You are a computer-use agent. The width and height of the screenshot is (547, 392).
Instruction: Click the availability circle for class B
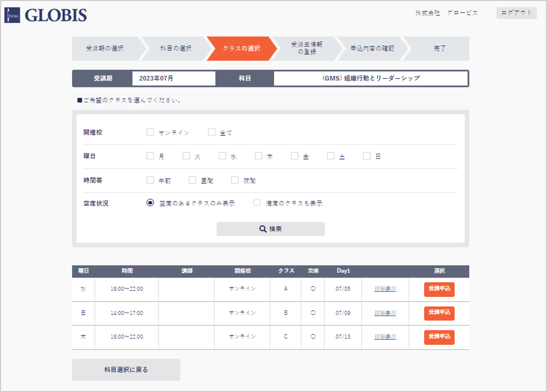pos(313,313)
